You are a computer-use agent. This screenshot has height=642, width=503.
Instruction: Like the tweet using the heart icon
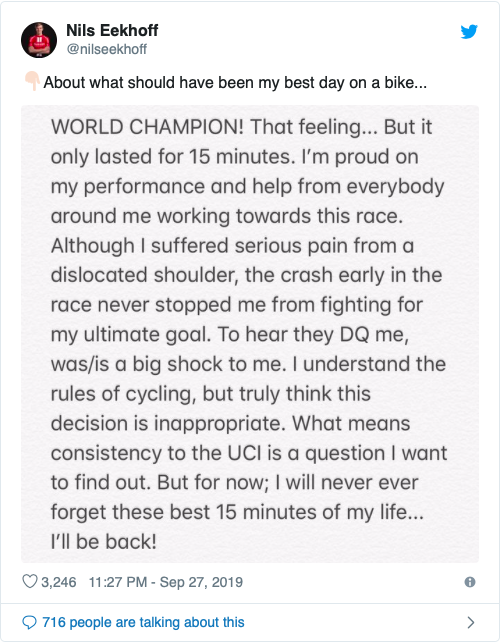pos(29,581)
